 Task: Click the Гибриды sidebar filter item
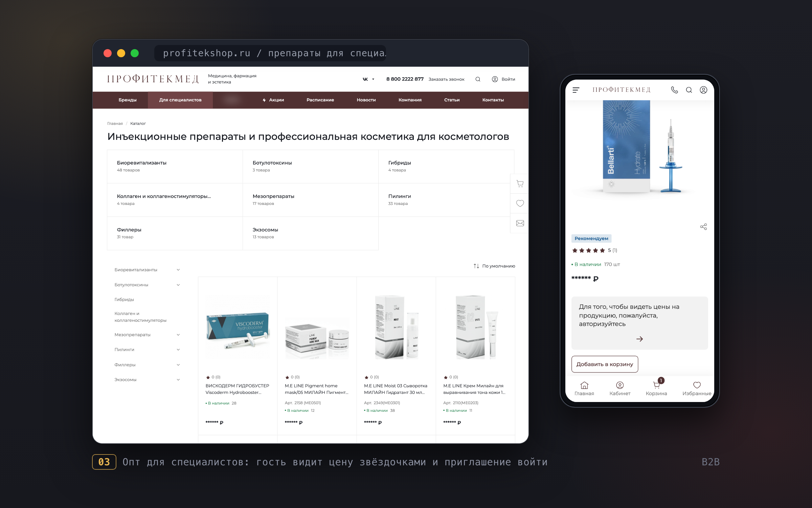click(124, 300)
